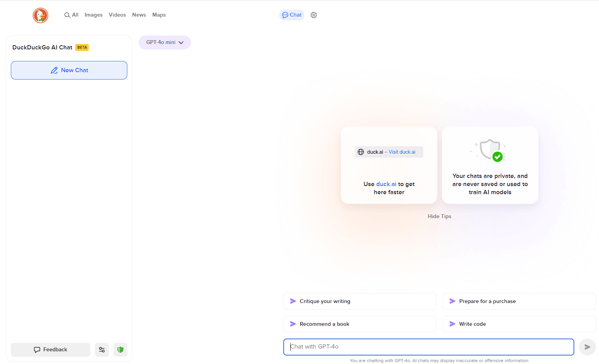Click the globe icon beside duck.ai
Viewport: 599px width, 364px height.
pos(361,152)
